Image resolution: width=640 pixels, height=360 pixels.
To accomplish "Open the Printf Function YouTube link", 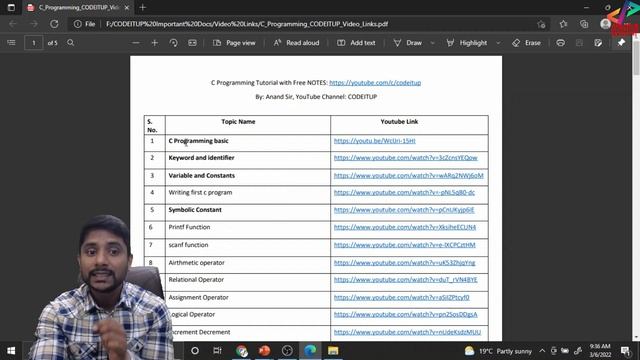I will point(404,227).
